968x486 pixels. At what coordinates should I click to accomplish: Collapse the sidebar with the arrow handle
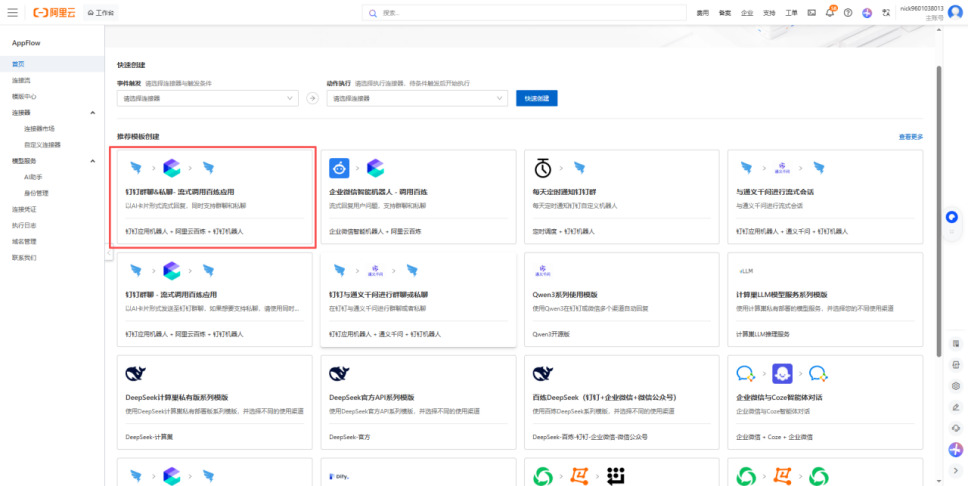coord(109,253)
